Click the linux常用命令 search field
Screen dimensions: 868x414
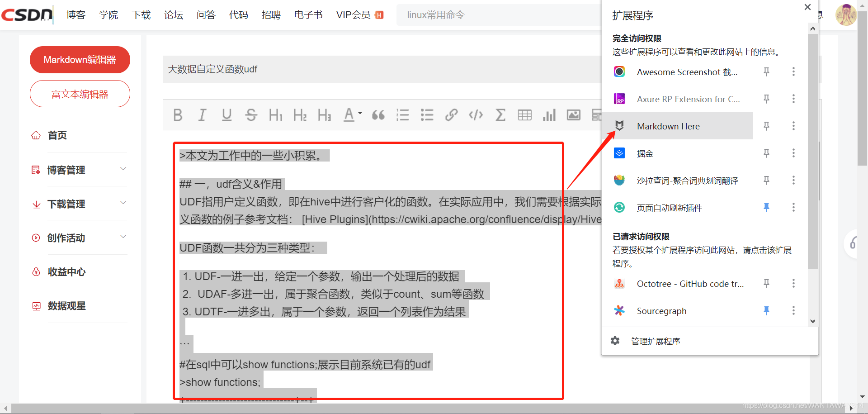499,15
